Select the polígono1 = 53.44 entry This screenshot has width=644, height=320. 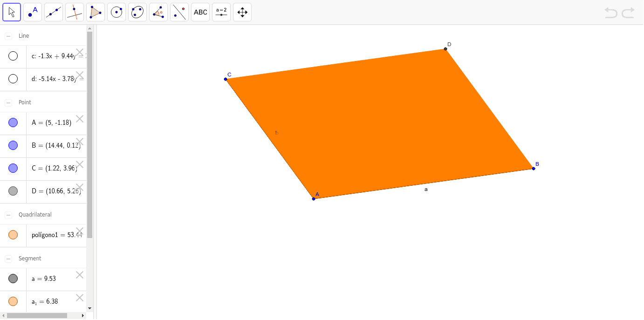pyautogui.click(x=57, y=235)
